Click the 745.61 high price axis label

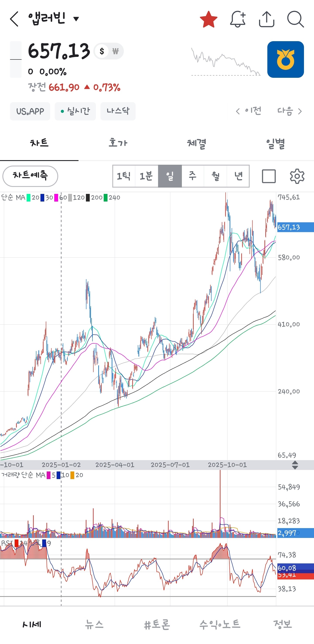(x=289, y=198)
